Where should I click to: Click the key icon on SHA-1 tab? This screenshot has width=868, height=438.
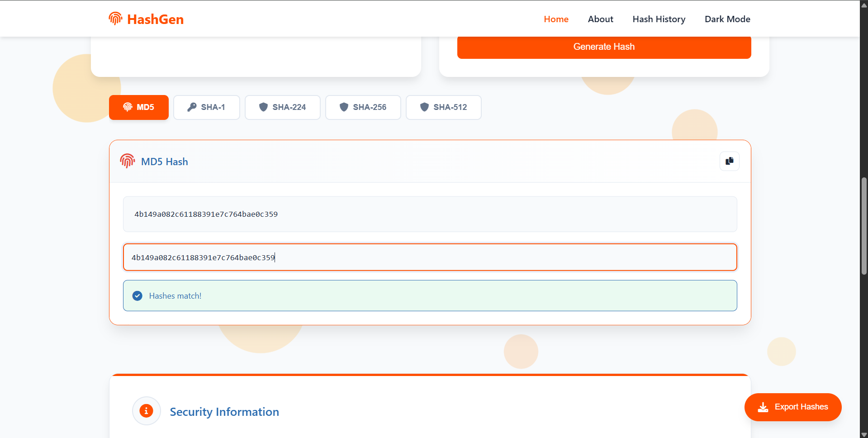coord(192,107)
